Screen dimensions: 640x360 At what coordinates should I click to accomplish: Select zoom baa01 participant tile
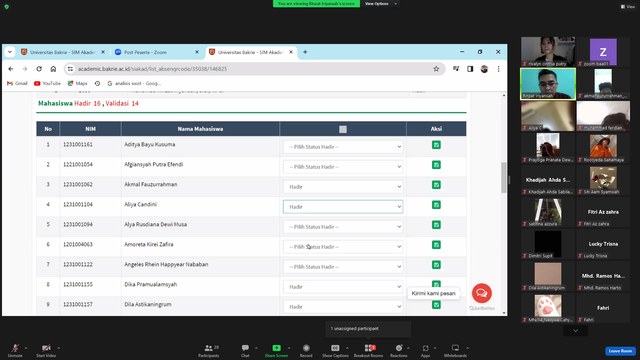coord(603,52)
